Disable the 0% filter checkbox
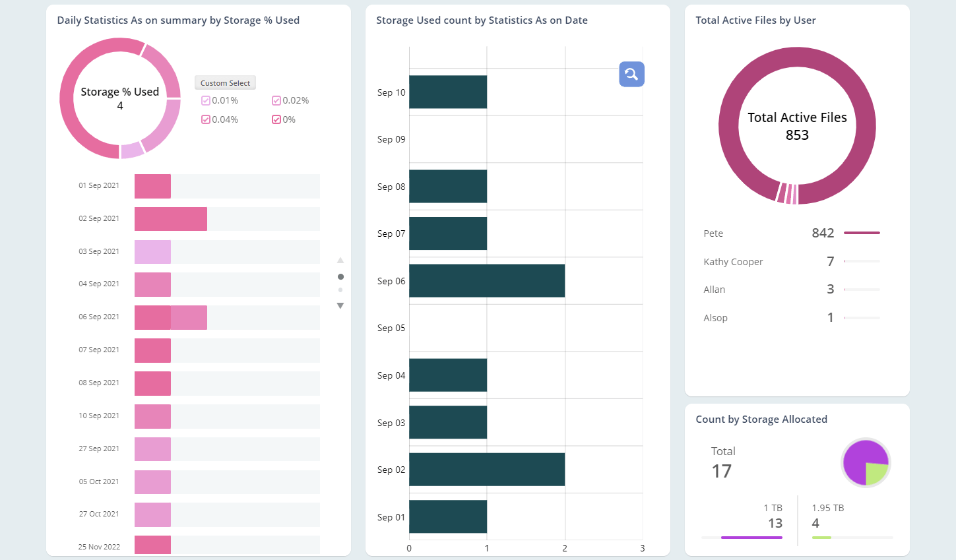The width and height of the screenshot is (956, 560). click(276, 119)
